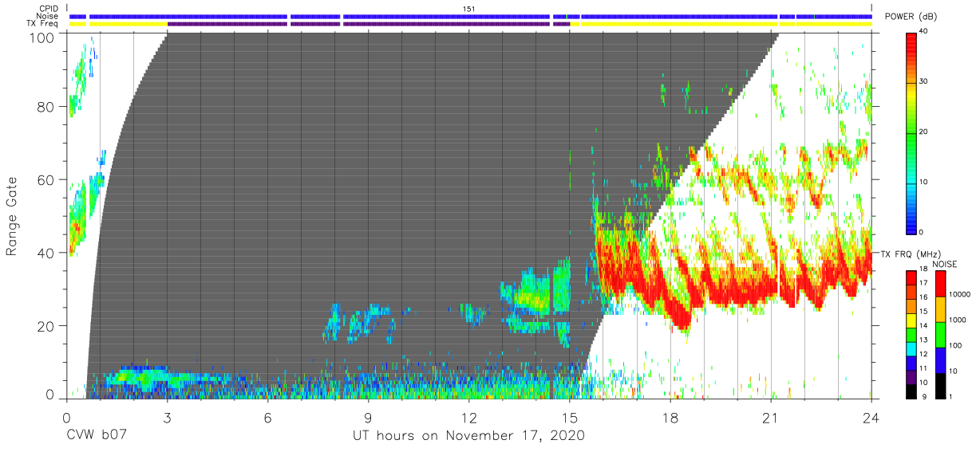Click the NOISE color scale bar
980x452 pixels.
939,335
